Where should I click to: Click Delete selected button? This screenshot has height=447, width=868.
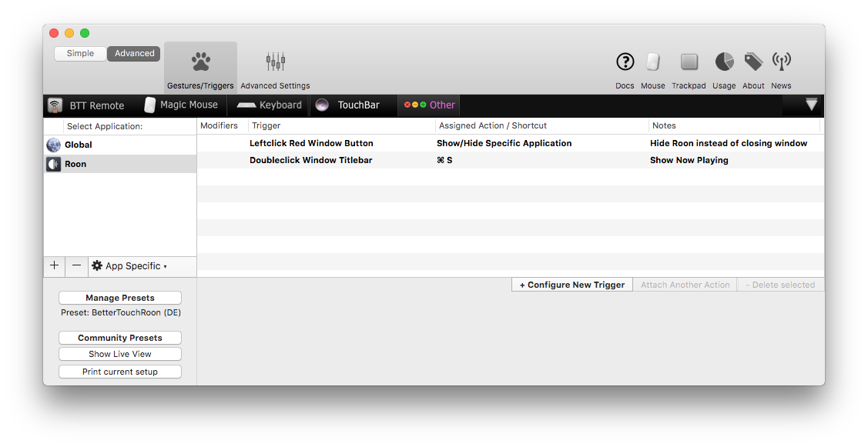780,285
